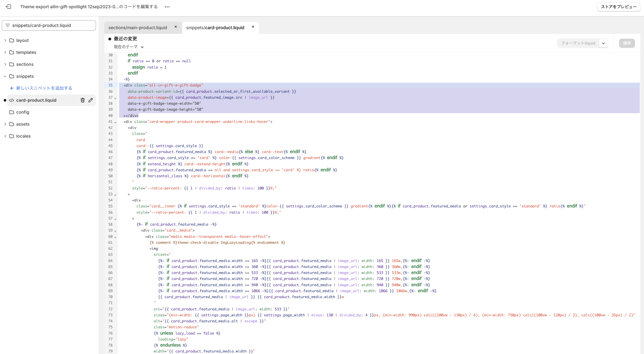Click the delete trash icon for card-product.liquid

pyautogui.click(x=82, y=100)
